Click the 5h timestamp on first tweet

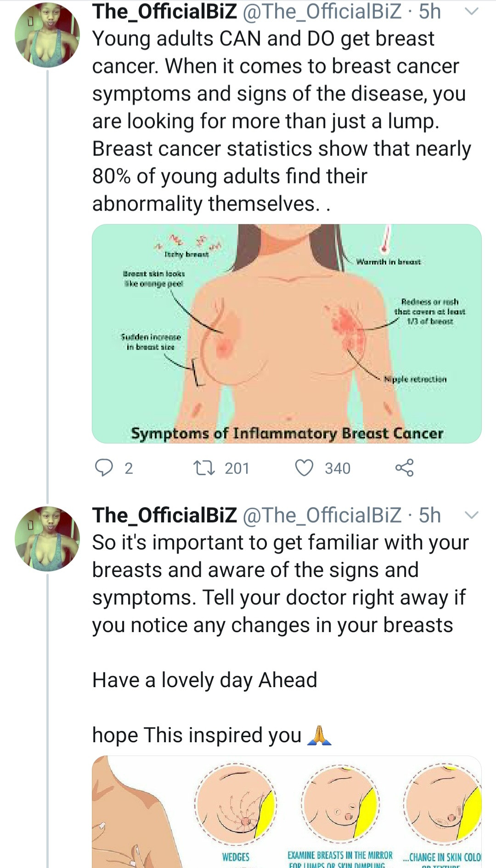coord(430,11)
